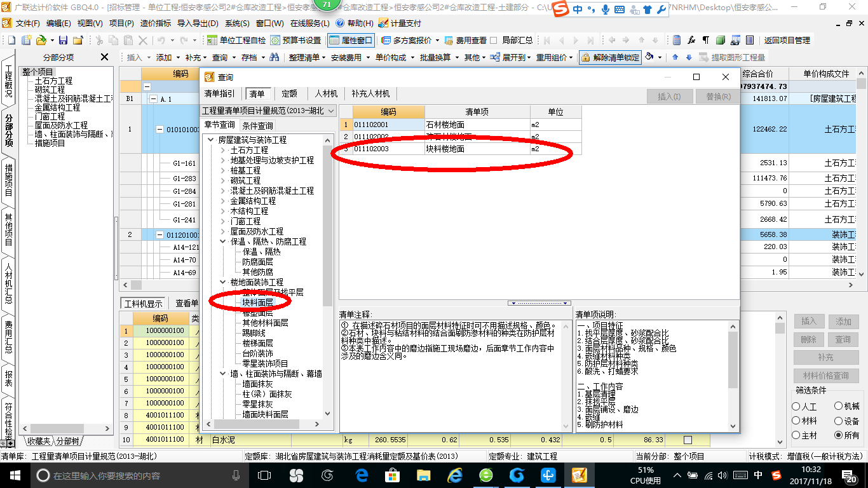The width and height of the screenshot is (868, 488).
Task: Open 预算书设置 settings
Action: click(295, 40)
